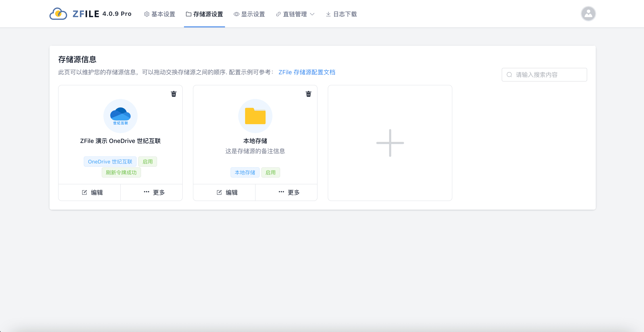Expand the 直链管理 dropdown menu
The width and height of the screenshot is (644, 332).
295,14
